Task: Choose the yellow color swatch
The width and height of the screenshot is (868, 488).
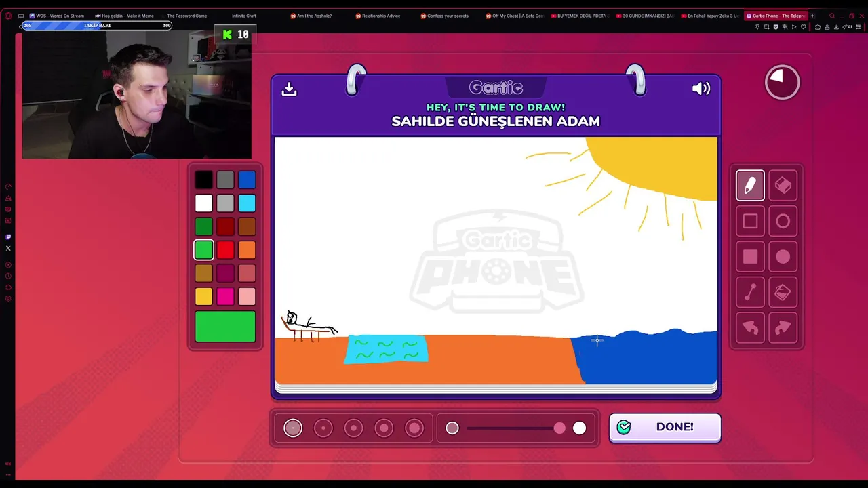Action: [x=203, y=296]
